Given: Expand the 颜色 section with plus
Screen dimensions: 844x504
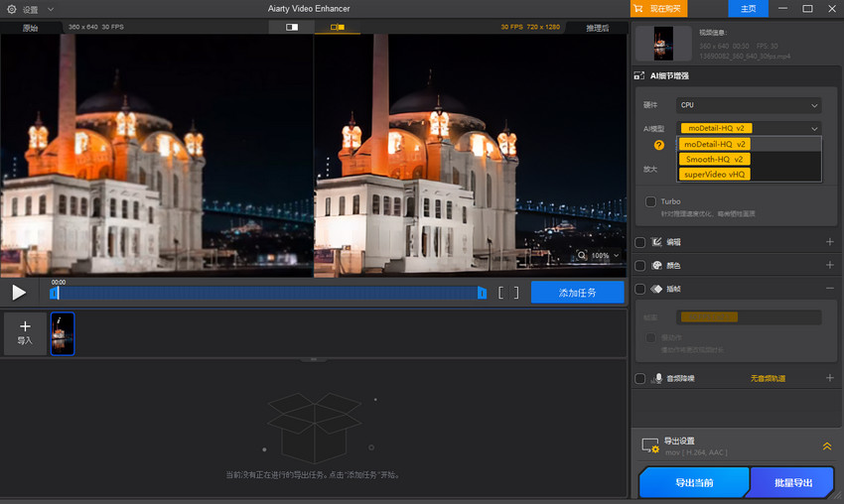Looking at the screenshot, I should (829, 265).
